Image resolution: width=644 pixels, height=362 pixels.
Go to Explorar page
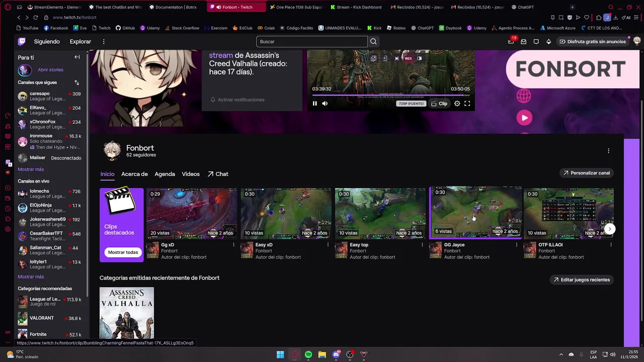coord(80,42)
